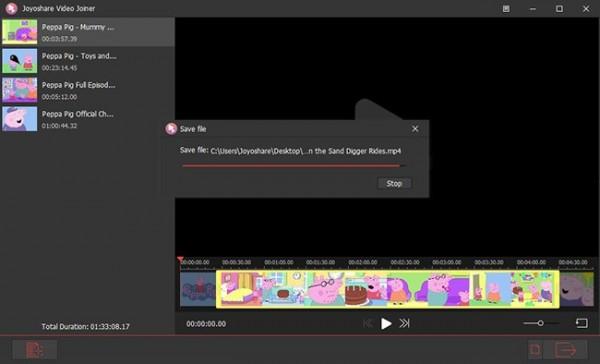Image resolution: width=600 pixels, height=364 pixels.
Task: Click the convert/export arrow button
Action: (566, 349)
